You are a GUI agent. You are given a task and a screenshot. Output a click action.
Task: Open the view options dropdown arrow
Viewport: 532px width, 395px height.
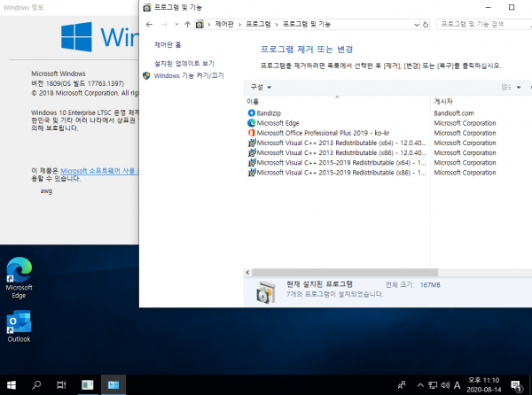click(519, 87)
